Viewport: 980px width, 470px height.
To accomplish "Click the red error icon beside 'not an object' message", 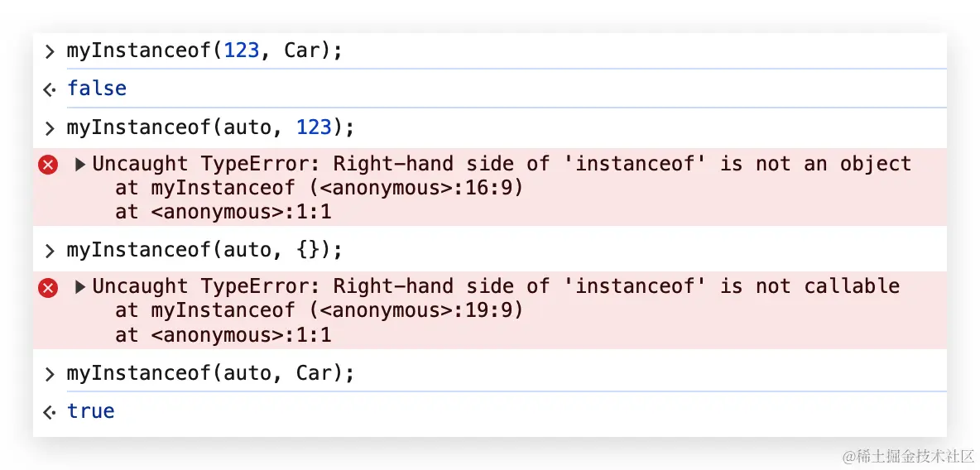I will [49, 165].
